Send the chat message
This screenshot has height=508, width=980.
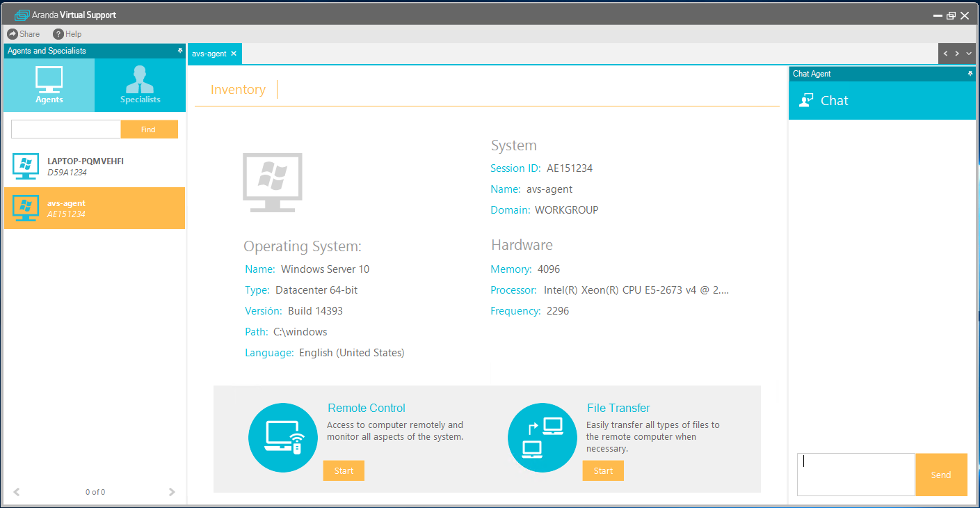pos(941,475)
